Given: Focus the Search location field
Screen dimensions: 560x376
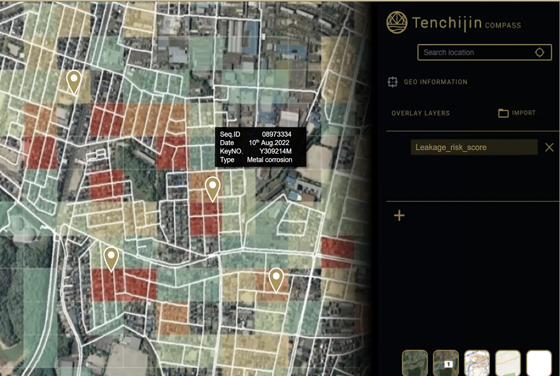Looking at the screenshot, I should click(484, 52).
